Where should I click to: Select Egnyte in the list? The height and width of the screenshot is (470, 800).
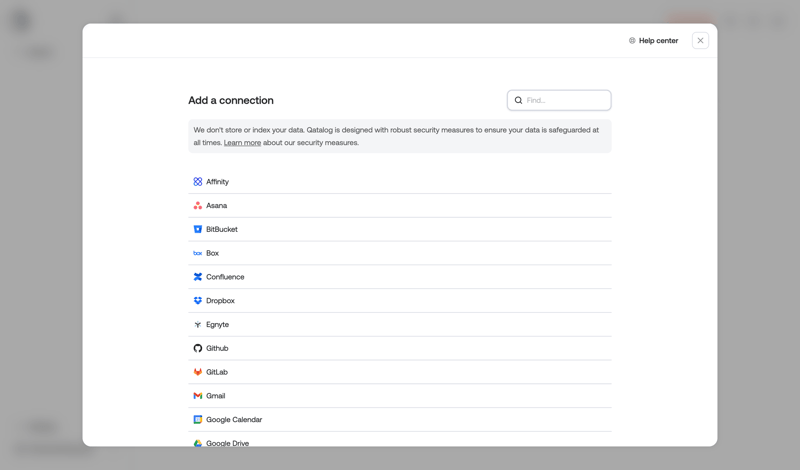[399, 325]
